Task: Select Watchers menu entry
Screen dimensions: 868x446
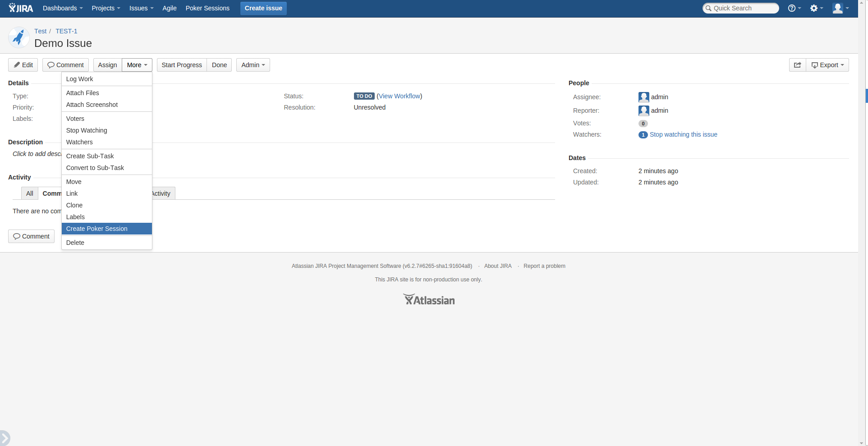Action: [107, 142]
